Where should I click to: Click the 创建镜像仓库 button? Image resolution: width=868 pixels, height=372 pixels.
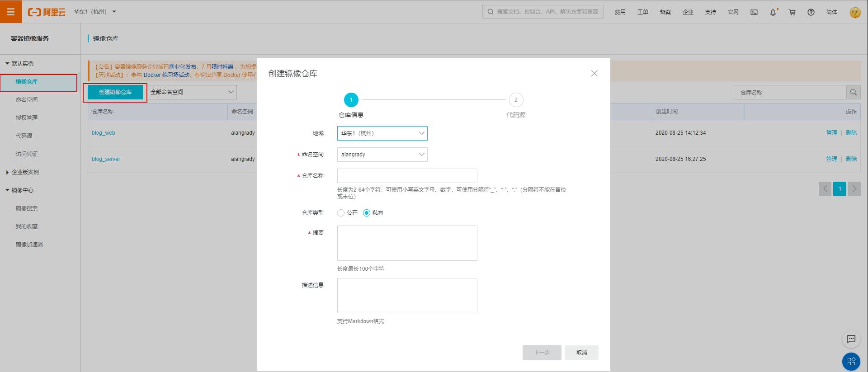115,92
